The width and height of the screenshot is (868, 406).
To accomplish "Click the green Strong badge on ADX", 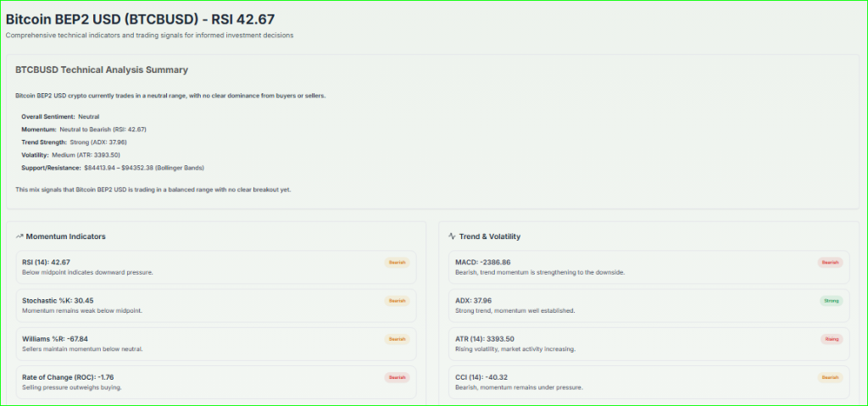I will coord(831,301).
